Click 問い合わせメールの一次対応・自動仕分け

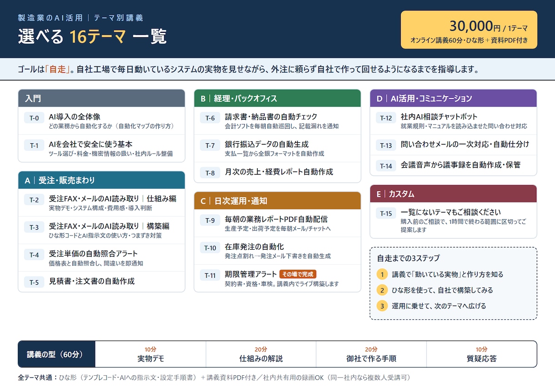tap(465, 144)
